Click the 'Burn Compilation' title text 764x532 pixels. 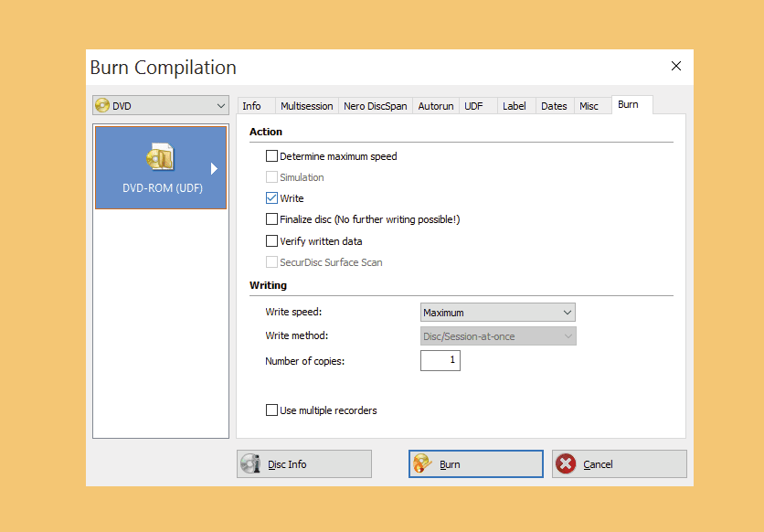164,68
